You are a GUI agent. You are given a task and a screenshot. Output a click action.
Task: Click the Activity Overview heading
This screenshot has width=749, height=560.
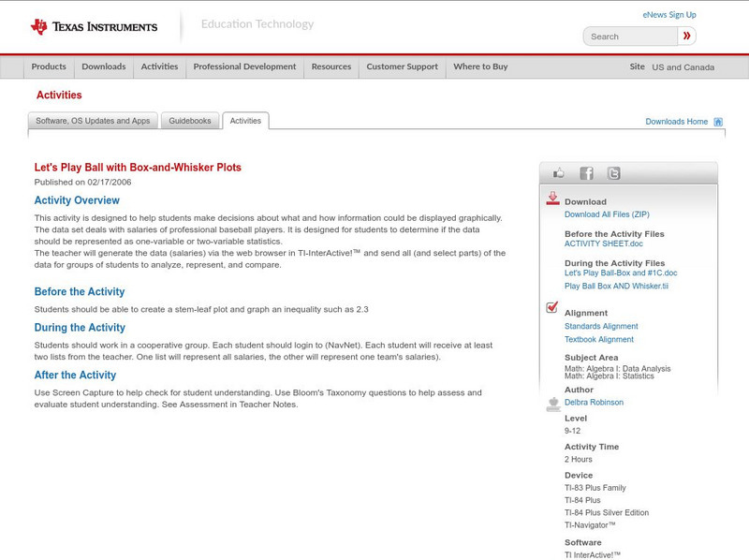click(x=77, y=200)
